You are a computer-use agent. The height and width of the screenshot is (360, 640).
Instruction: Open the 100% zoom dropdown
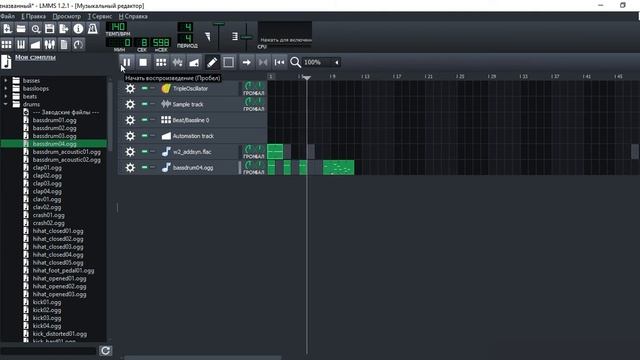point(321,62)
